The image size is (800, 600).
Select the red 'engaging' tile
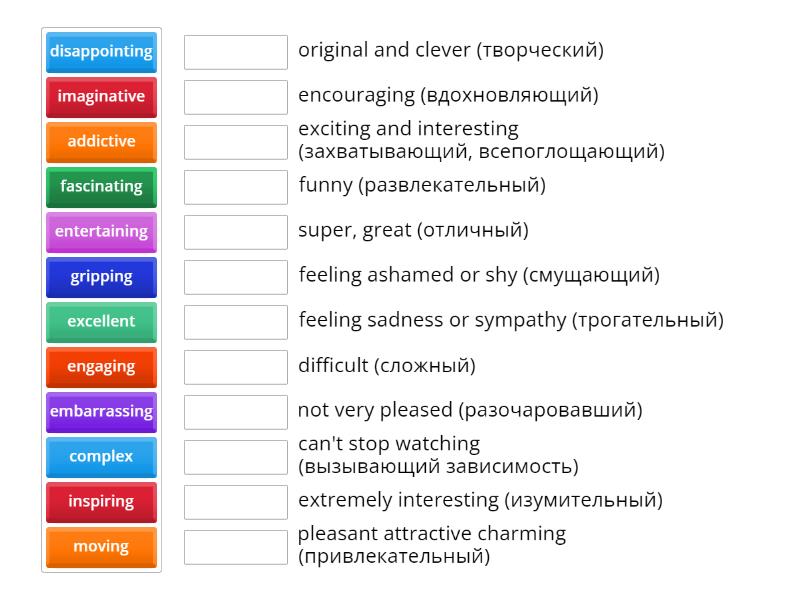click(x=101, y=367)
